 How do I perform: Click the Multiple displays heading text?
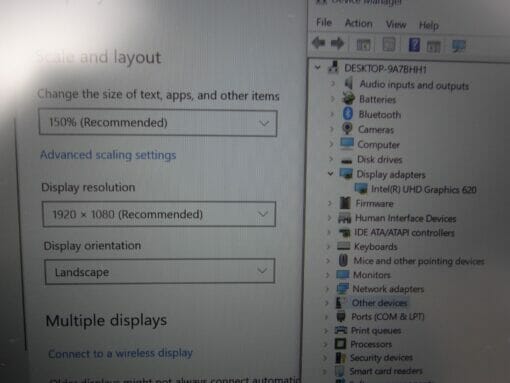point(106,321)
